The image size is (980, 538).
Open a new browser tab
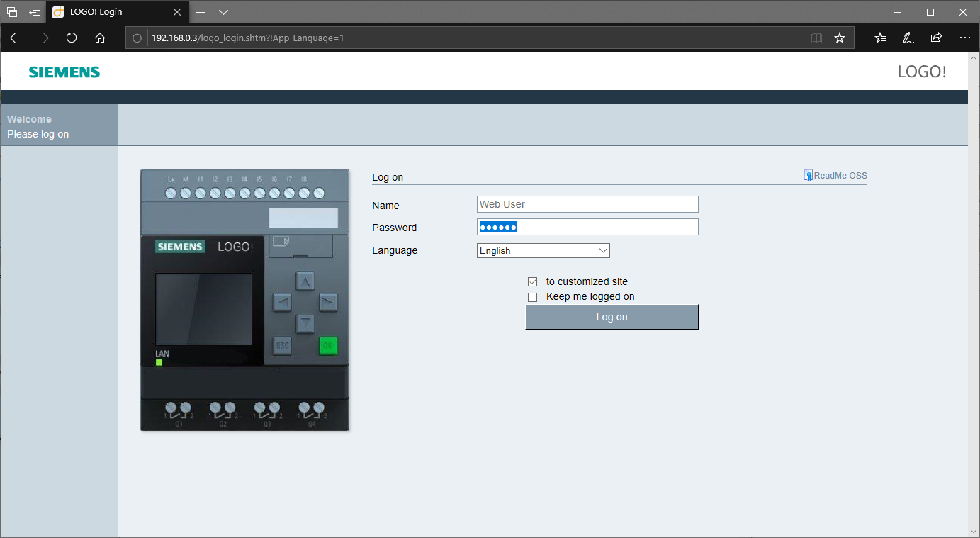coord(201,12)
